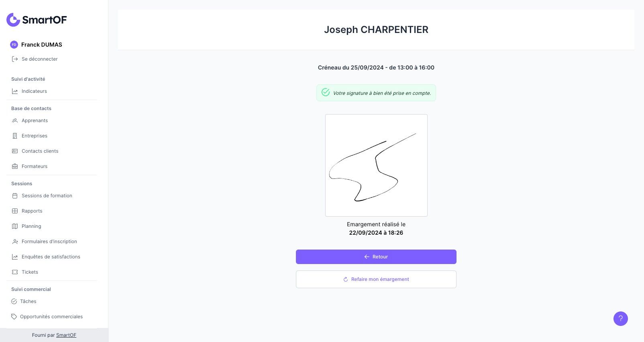Click the Formateurs briefcase icon

(x=15, y=166)
